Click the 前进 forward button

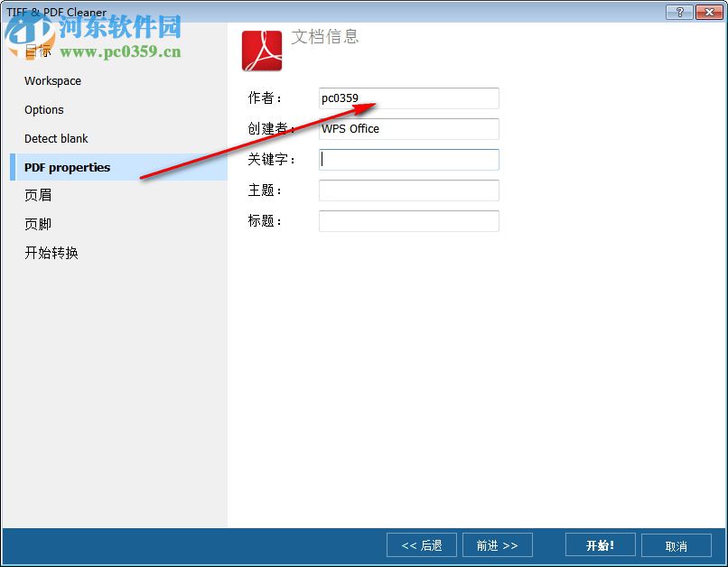498,544
